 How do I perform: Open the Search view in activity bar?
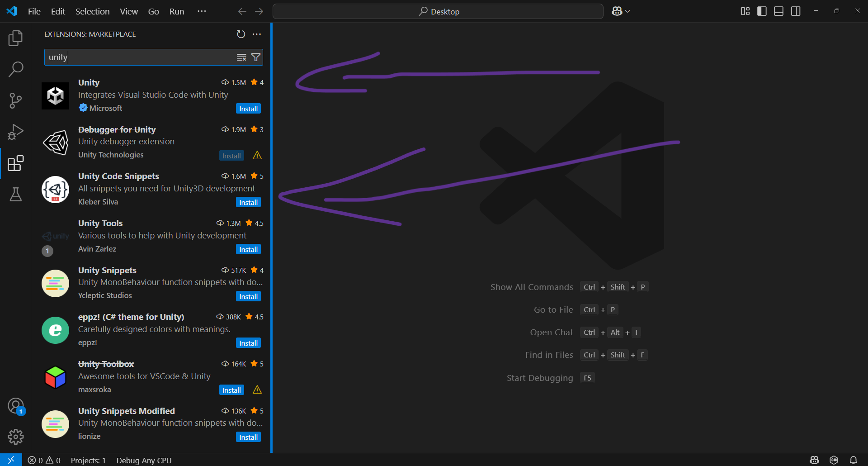pos(15,69)
